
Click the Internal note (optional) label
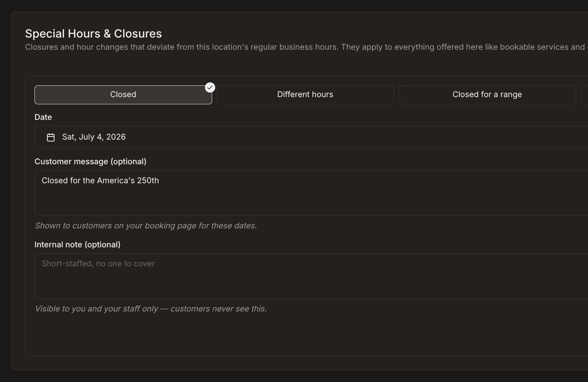pyautogui.click(x=78, y=245)
